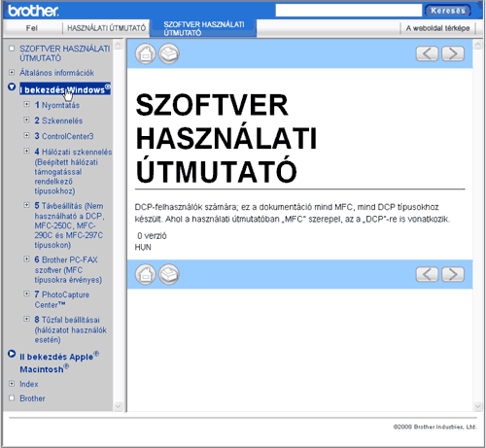
Task: Select the Fel tab
Action: coord(32,28)
